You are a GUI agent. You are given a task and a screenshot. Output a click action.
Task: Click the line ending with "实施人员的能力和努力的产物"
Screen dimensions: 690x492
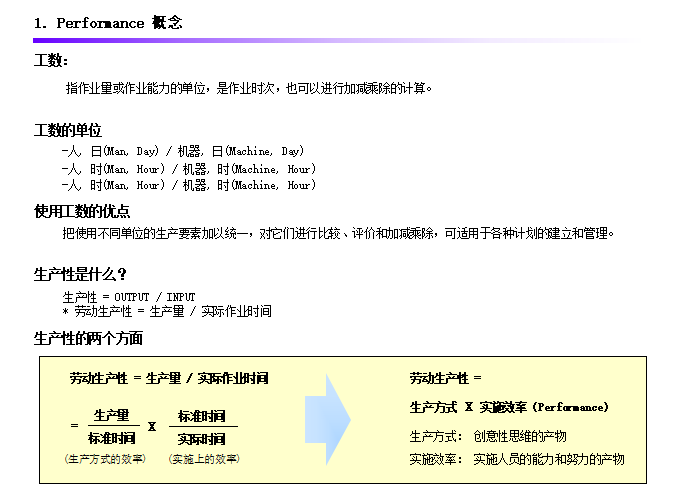(x=517, y=459)
